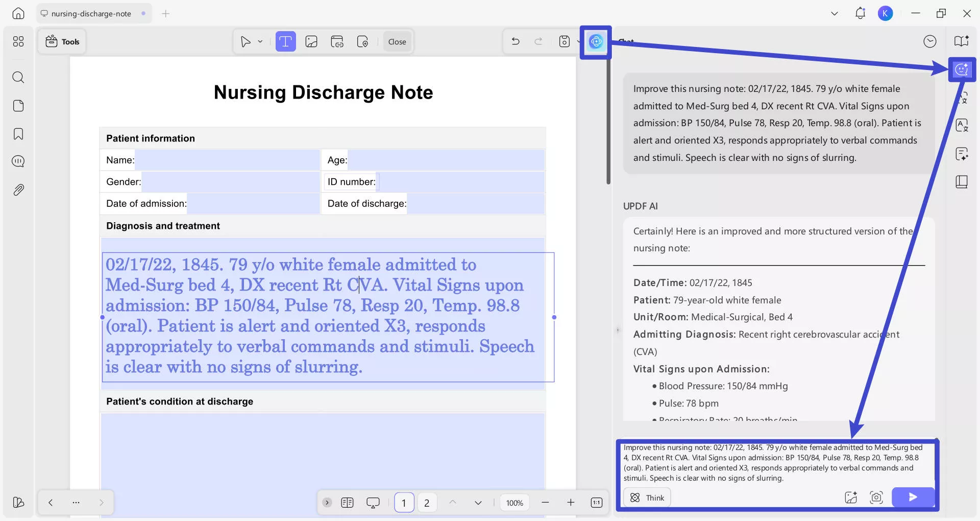
Task: Select the pointer selection tool
Action: [246, 42]
